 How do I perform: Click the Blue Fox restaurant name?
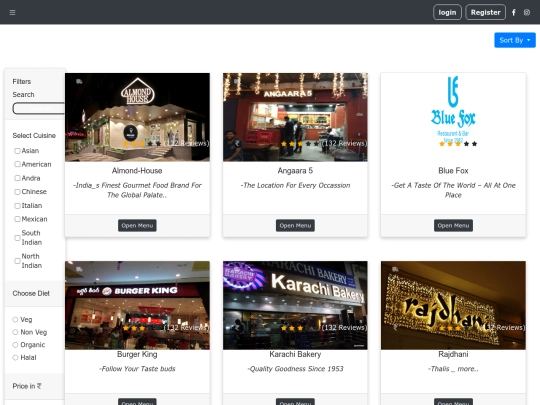click(x=453, y=171)
